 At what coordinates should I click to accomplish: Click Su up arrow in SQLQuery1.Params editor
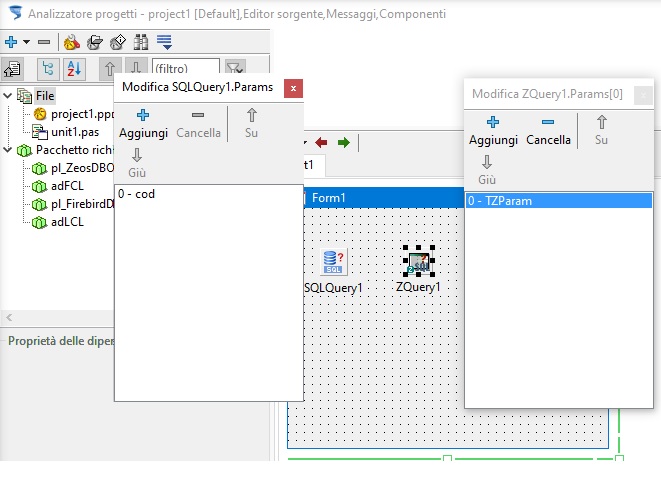pyautogui.click(x=252, y=124)
